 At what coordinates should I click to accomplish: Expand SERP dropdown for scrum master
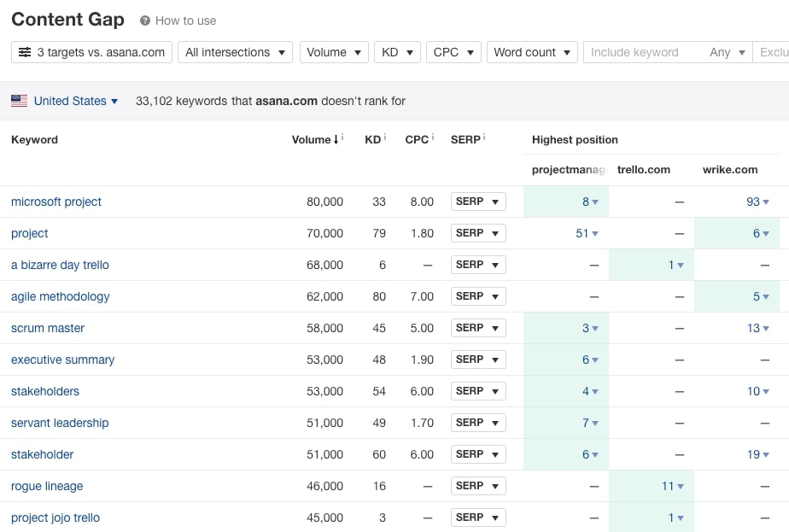[x=478, y=328]
